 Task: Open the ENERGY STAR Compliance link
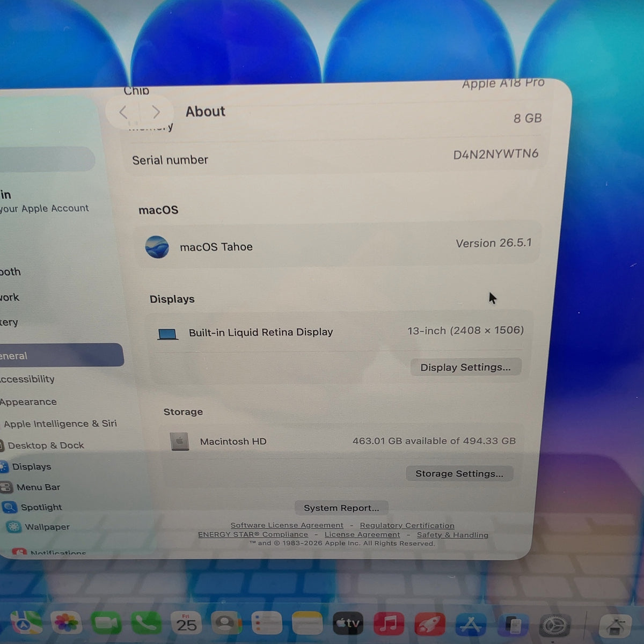(x=253, y=535)
